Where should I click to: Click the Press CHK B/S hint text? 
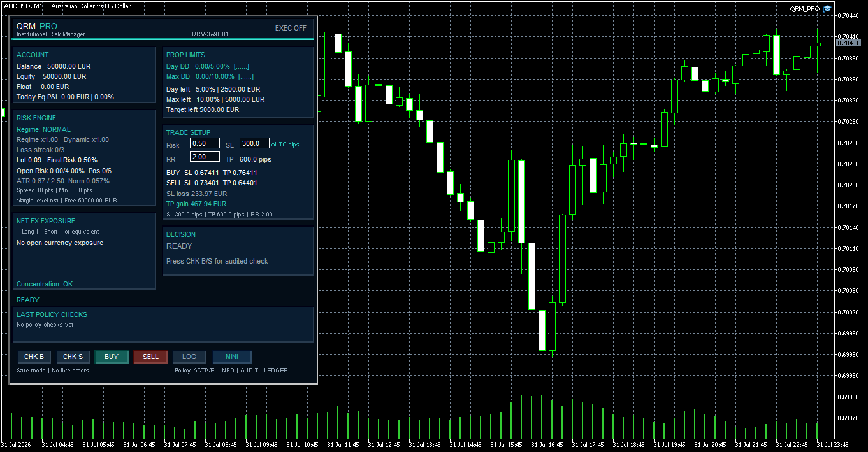217,261
